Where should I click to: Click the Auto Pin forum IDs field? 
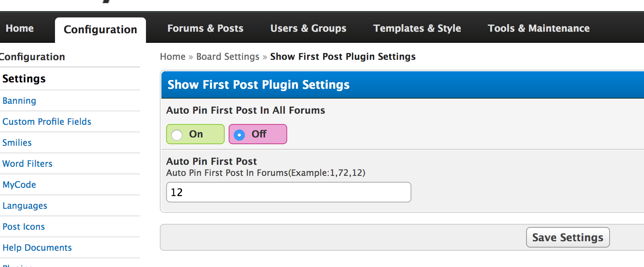(x=288, y=192)
